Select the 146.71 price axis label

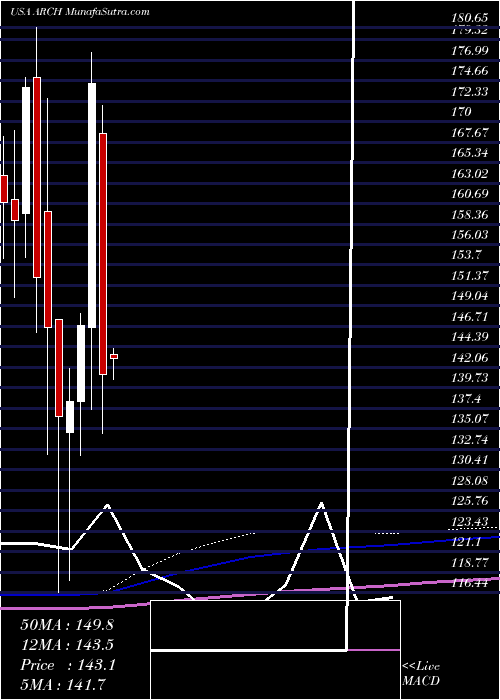click(x=470, y=317)
